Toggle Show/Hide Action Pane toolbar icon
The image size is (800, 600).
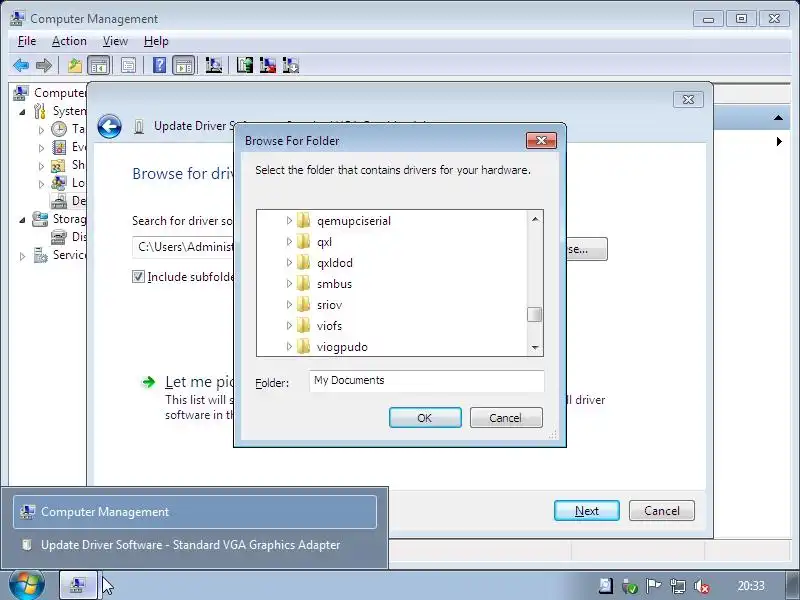coord(184,65)
